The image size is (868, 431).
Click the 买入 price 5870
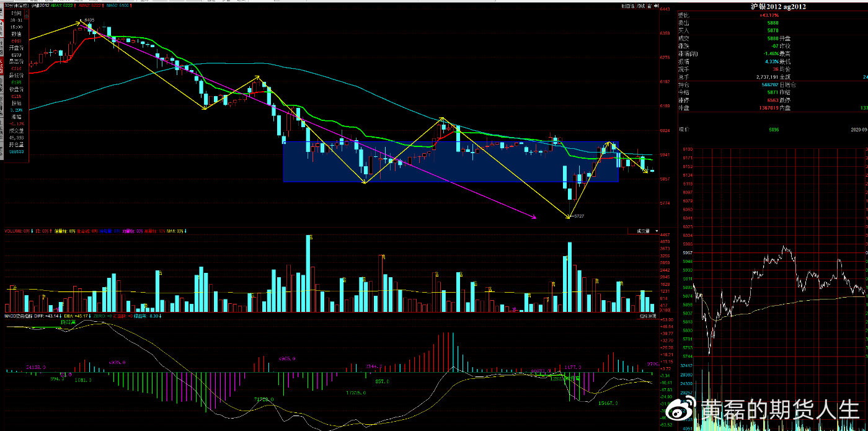click(773, 30)
